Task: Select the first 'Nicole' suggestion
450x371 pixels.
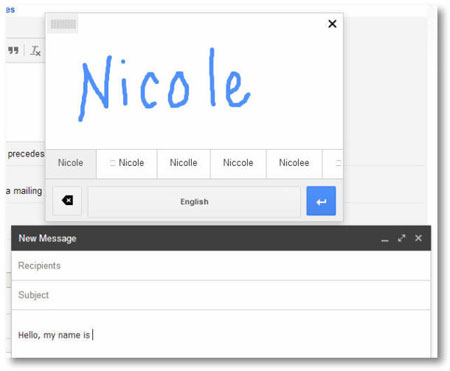Action: [71, 163]
